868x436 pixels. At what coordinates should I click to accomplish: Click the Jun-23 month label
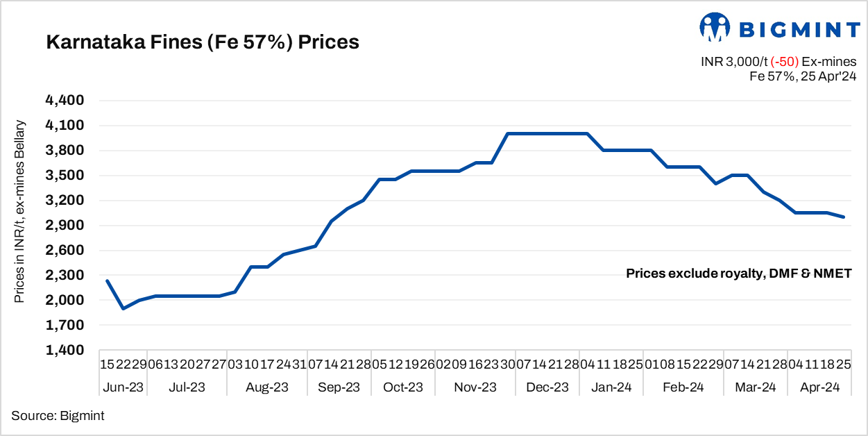tap(122, 387)
